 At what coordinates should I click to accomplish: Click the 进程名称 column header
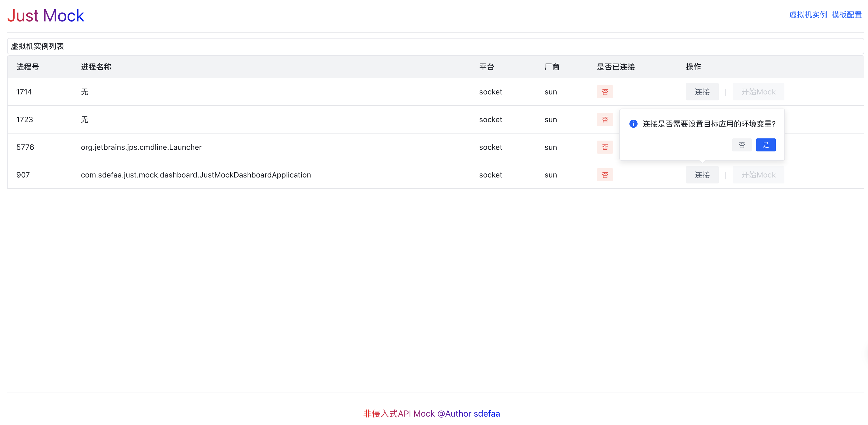[96, 67]
